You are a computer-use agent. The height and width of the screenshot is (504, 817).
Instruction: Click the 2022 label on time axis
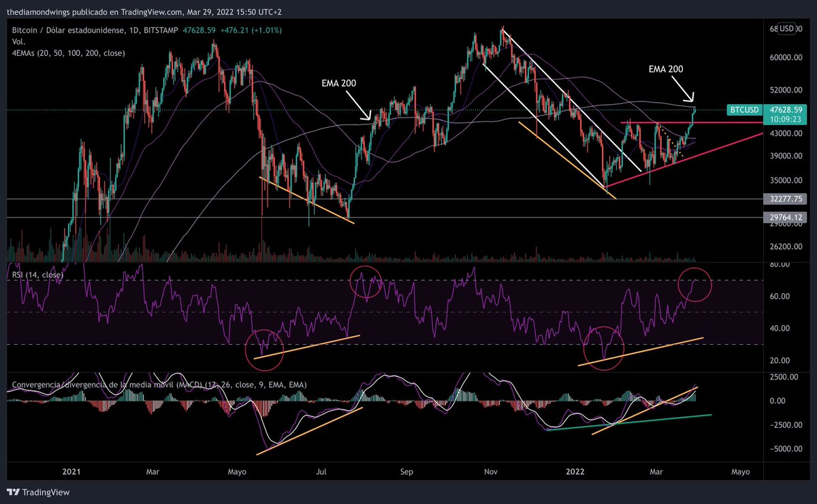coord(575,471)
